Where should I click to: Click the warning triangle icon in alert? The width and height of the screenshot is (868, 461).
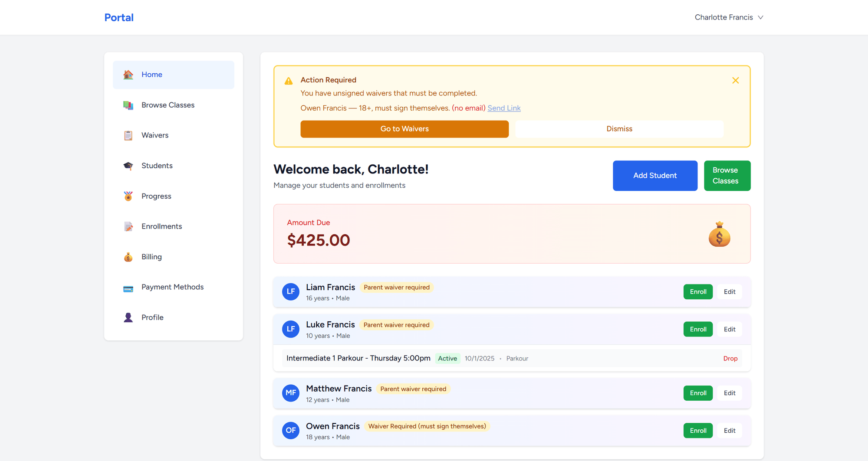[x=288, y=81]
